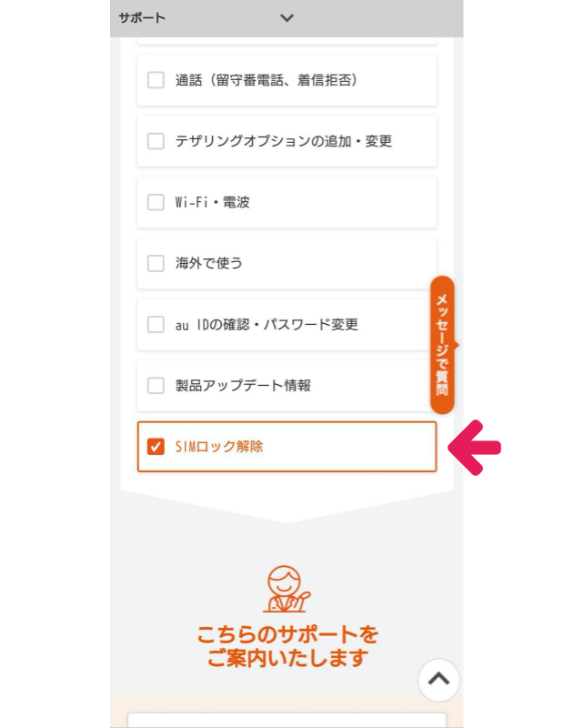Click the upward arrow inside the white circle
Viewport: 574px width, 728px height.
click(x=438, y=679)
